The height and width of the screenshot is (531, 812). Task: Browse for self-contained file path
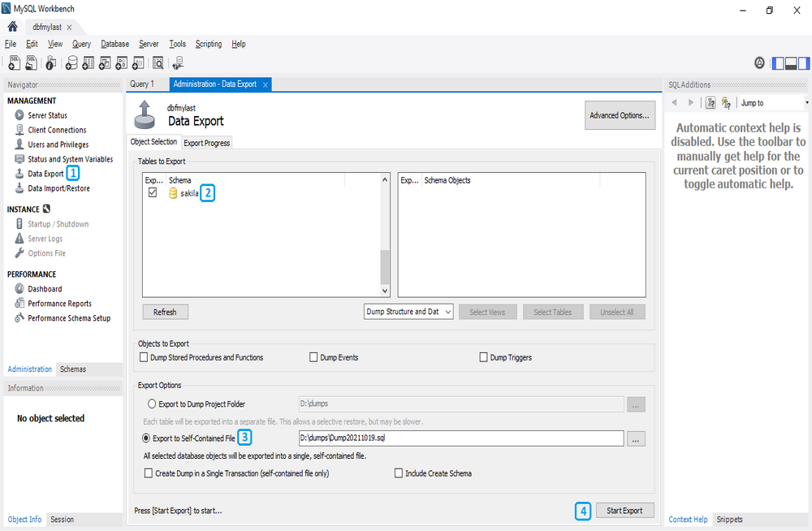(x=636, y=438)
